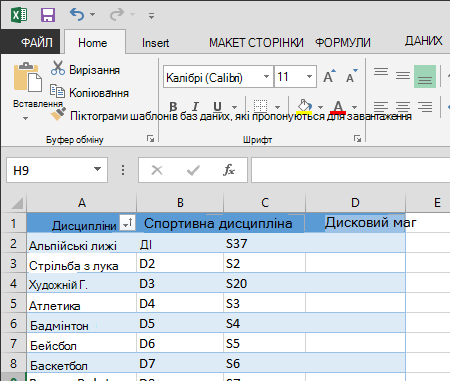450x381 pixels.
Task: Open the ФАЙЛ tab
Action: pos(31,42)
